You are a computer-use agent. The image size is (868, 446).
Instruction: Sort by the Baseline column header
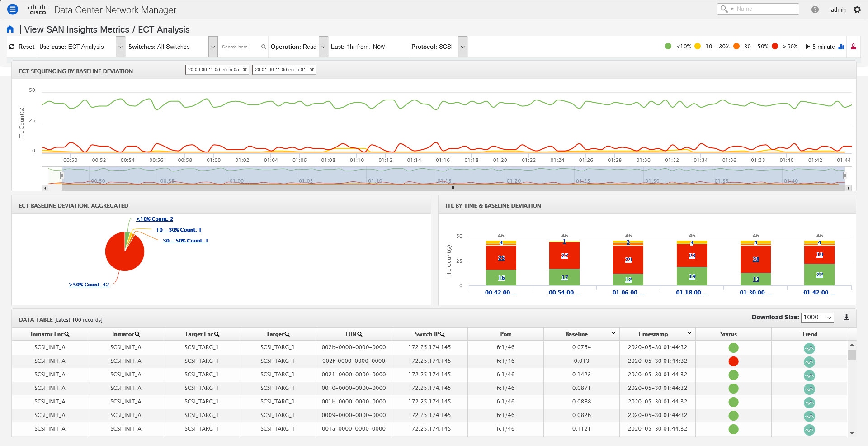tap(576, 334)
